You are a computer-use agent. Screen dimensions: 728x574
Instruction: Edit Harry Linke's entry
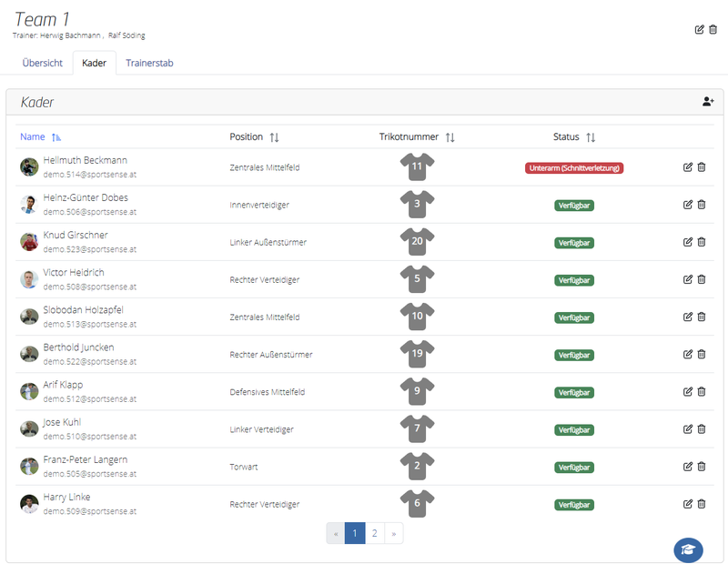[688, 504]
